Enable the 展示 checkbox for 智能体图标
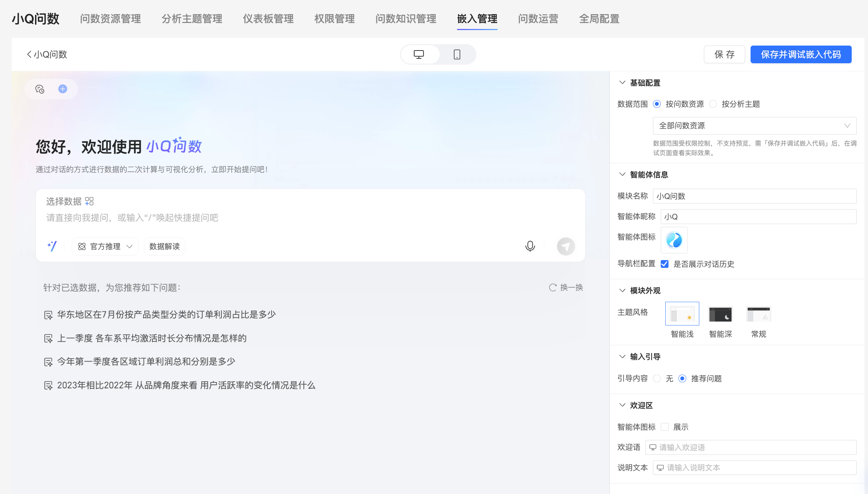The width and height of the screenshot is (868, 494). [x=665, y=427]
